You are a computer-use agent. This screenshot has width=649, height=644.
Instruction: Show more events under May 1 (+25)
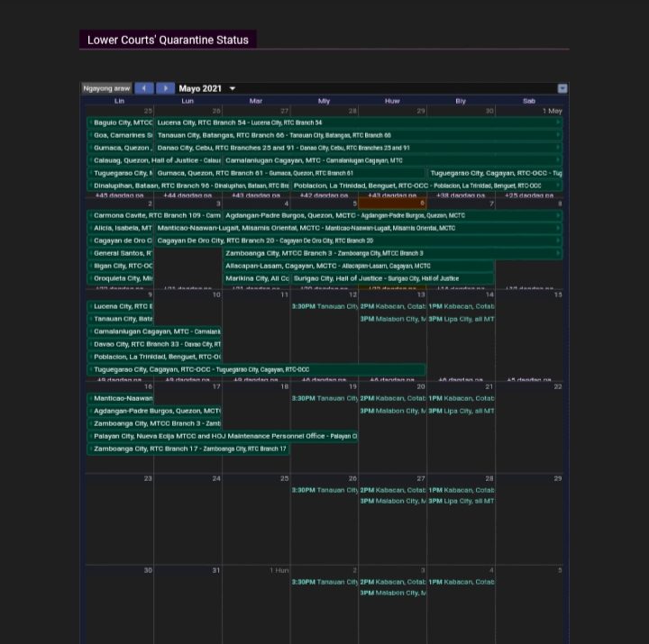529,195
